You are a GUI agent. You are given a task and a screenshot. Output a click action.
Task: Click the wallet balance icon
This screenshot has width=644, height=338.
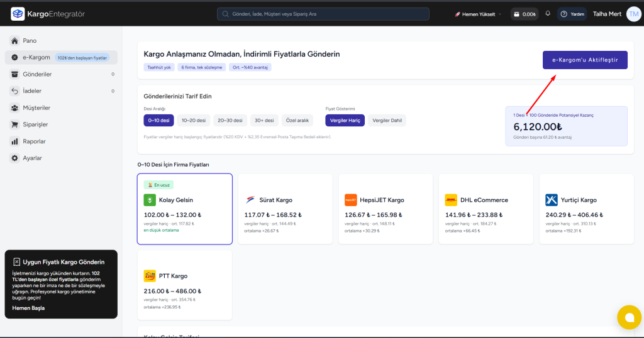click(x=517, y=14)
